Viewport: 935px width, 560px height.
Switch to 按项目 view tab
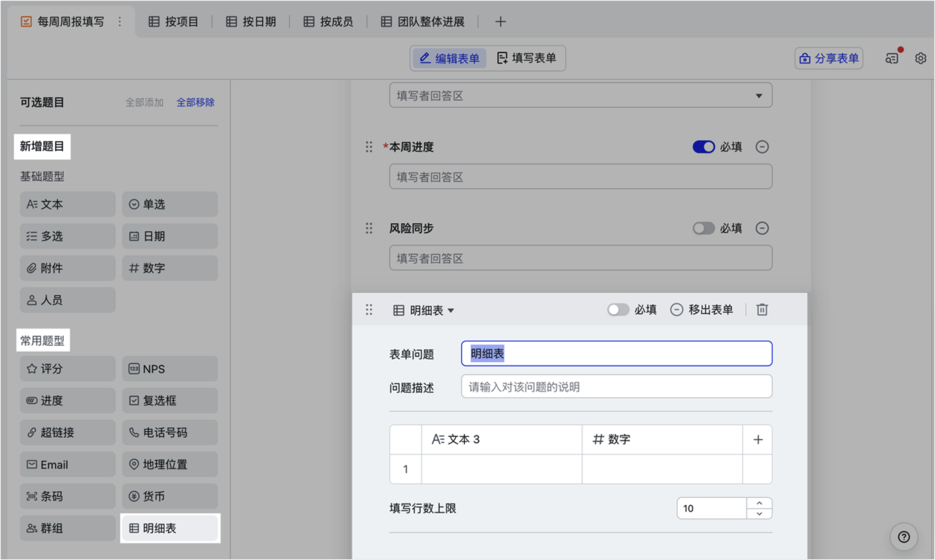click(174, 22)
